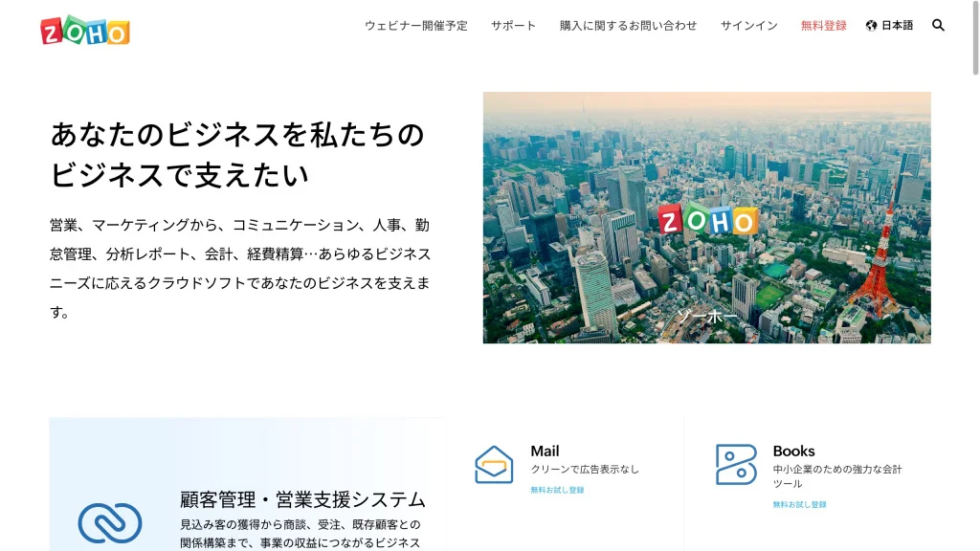Click the Books product icon
The image size is (980, 551).
click(736, 465)
